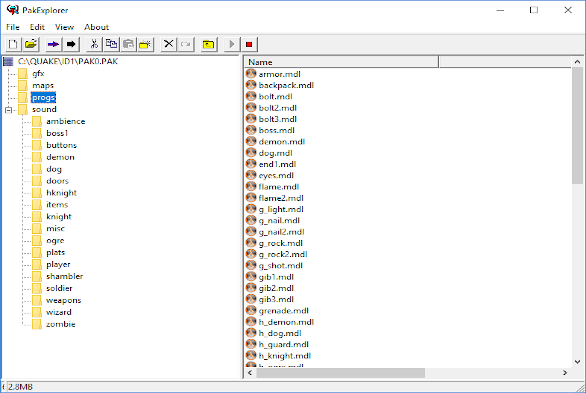Collapse the sound folder tree node
Image resolution: width=586 pixels, height=393 pixels.
(x=8, y=110)
